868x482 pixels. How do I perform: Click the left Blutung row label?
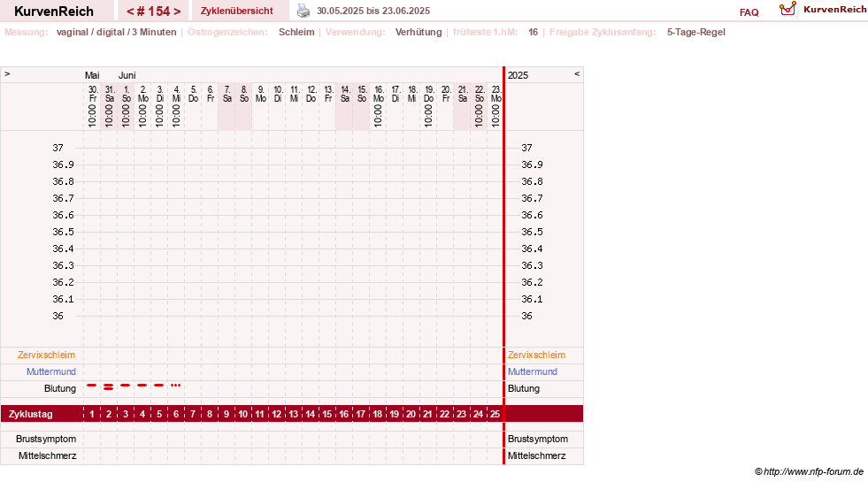point(60,388)
